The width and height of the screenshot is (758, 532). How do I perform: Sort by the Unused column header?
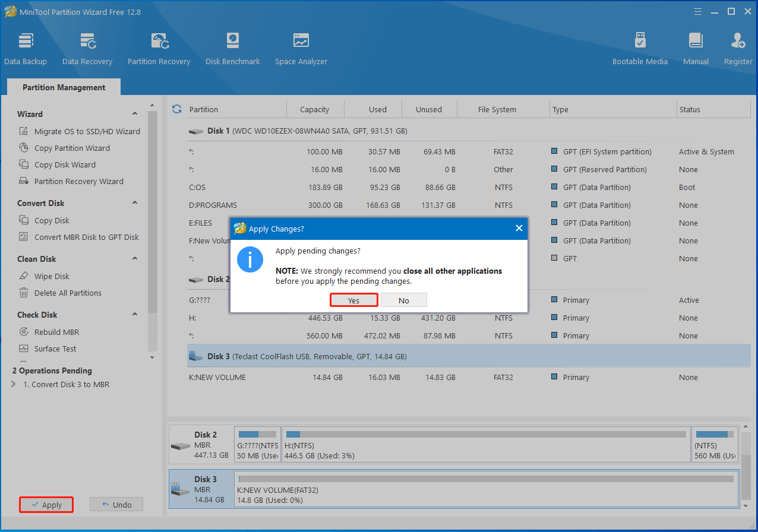click(429, 109)
